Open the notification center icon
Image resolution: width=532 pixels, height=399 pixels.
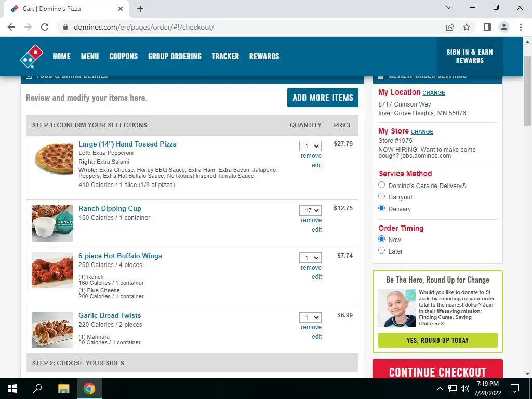(515, 389)
